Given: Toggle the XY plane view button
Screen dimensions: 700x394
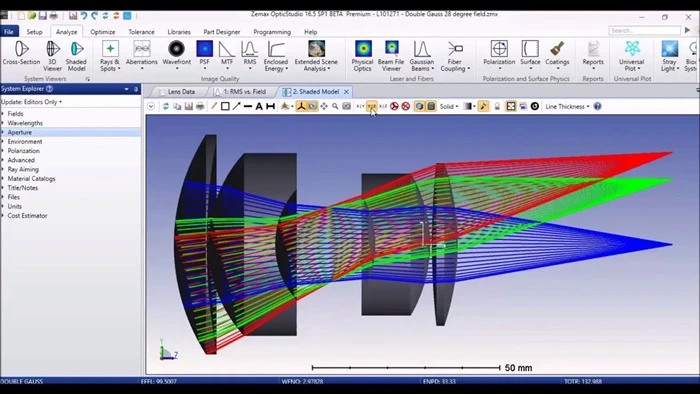Looking at the screenshot, I should (x=360, y=106).
